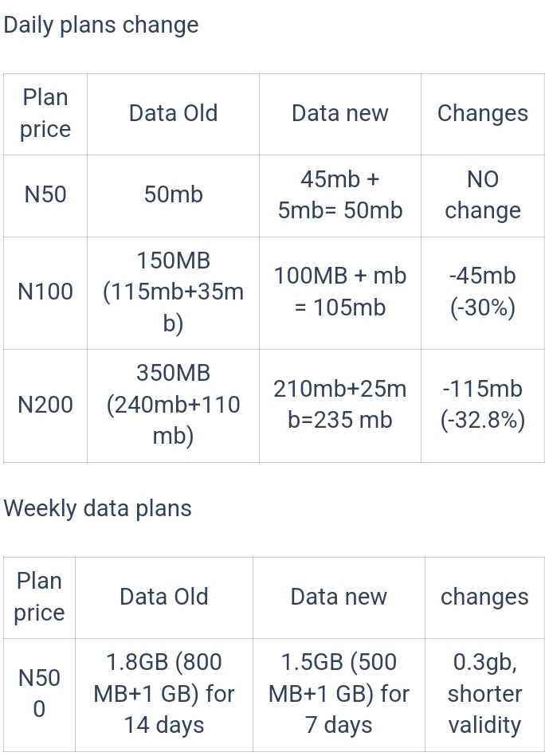Select the 'Changes' header in daily table

(483, 114)
